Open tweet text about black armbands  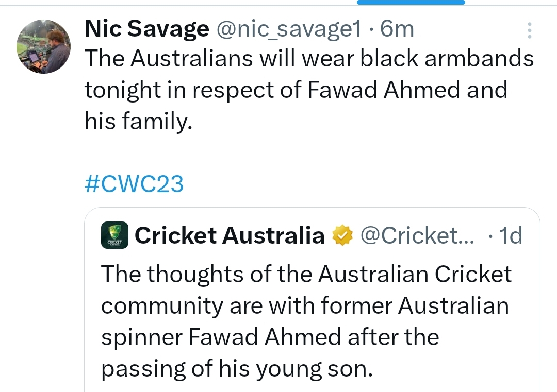tap(309, 90)
